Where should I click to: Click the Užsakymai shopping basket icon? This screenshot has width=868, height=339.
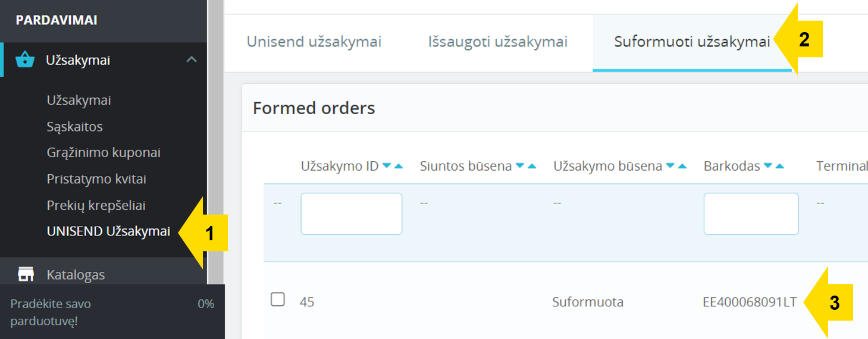tap(25, 60)
